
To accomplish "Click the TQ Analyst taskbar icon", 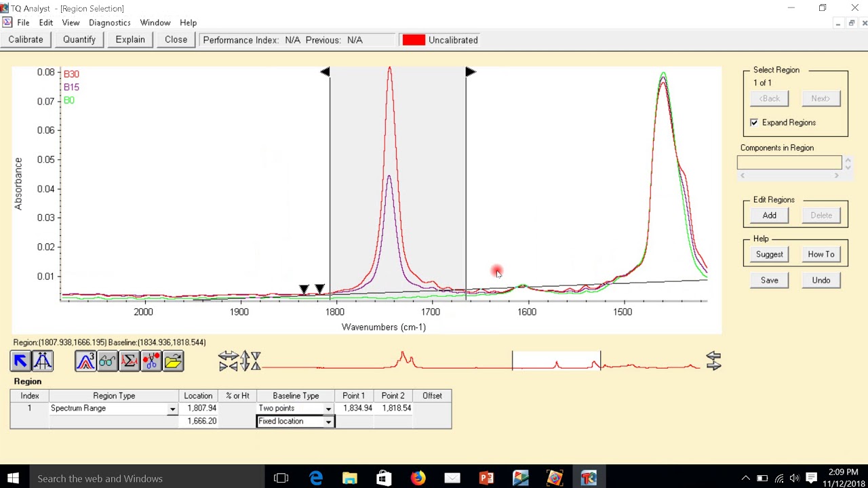I will pos(589,478).
